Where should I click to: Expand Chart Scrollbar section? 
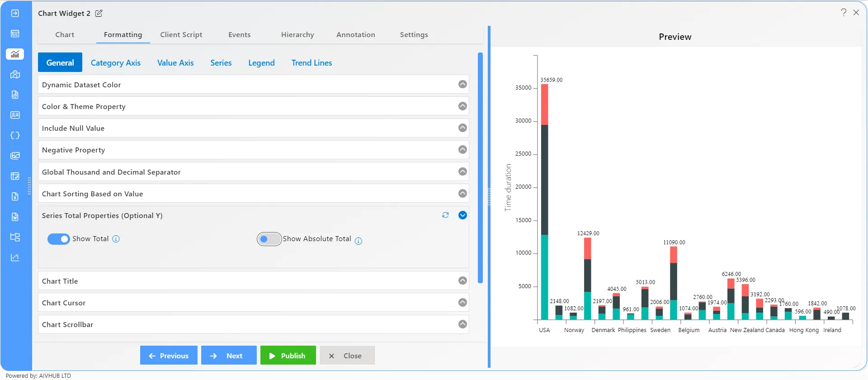pos(462,324)
